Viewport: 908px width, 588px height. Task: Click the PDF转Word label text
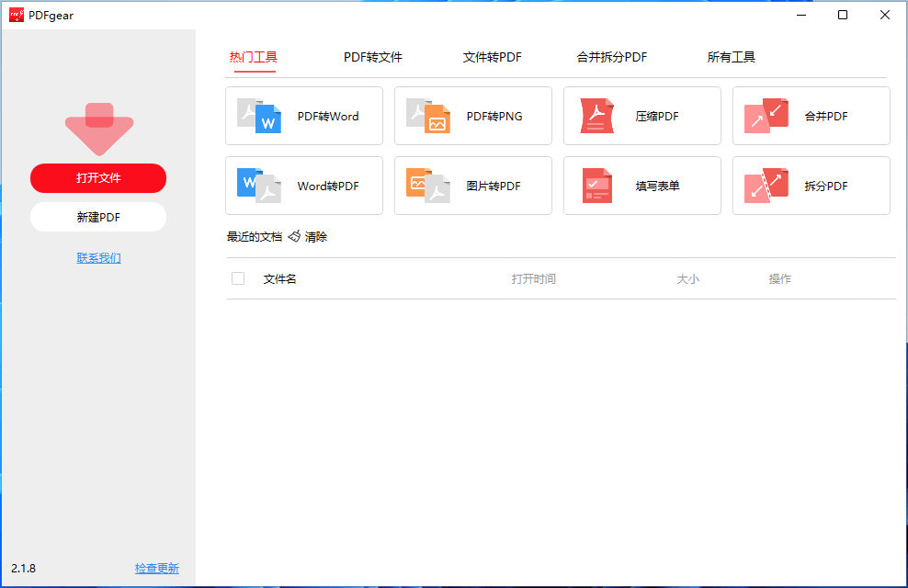click(328, 117)
